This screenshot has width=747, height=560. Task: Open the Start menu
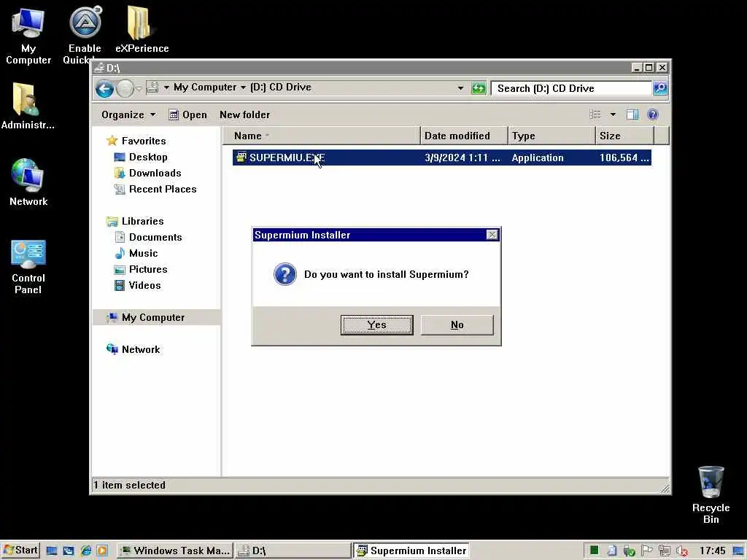click(20, 551)
